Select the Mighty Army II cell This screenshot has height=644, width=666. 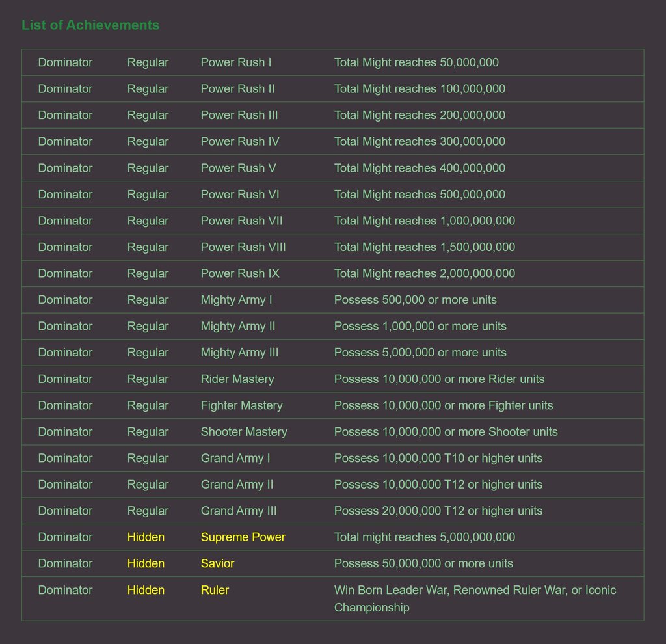238,327
